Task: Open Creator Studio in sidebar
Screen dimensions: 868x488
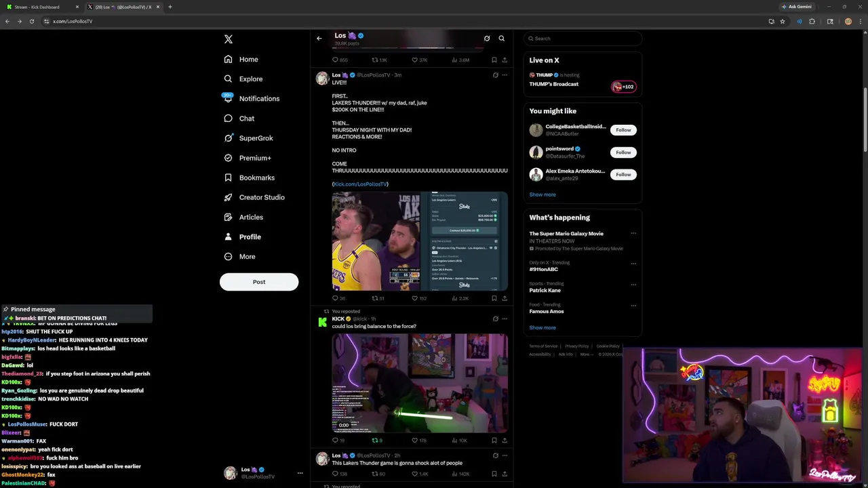Action: (x=254, y=197)
